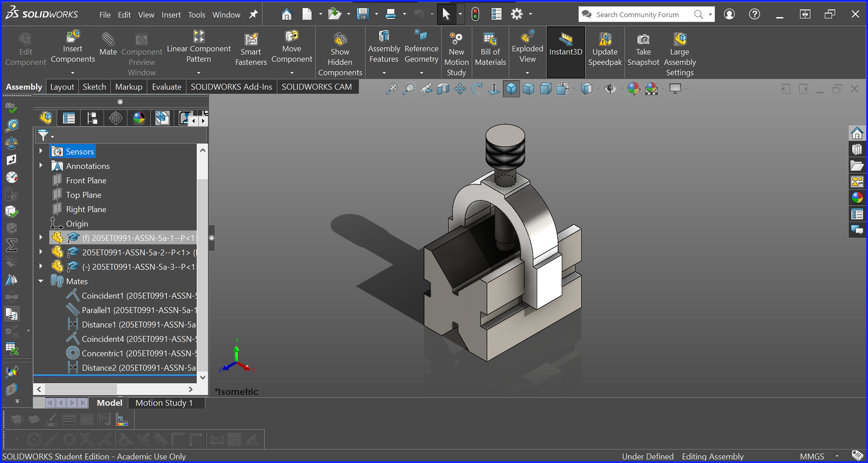Open Edit Appearance color sphere icon
This screenshot has width=868, height=463.
633,89
